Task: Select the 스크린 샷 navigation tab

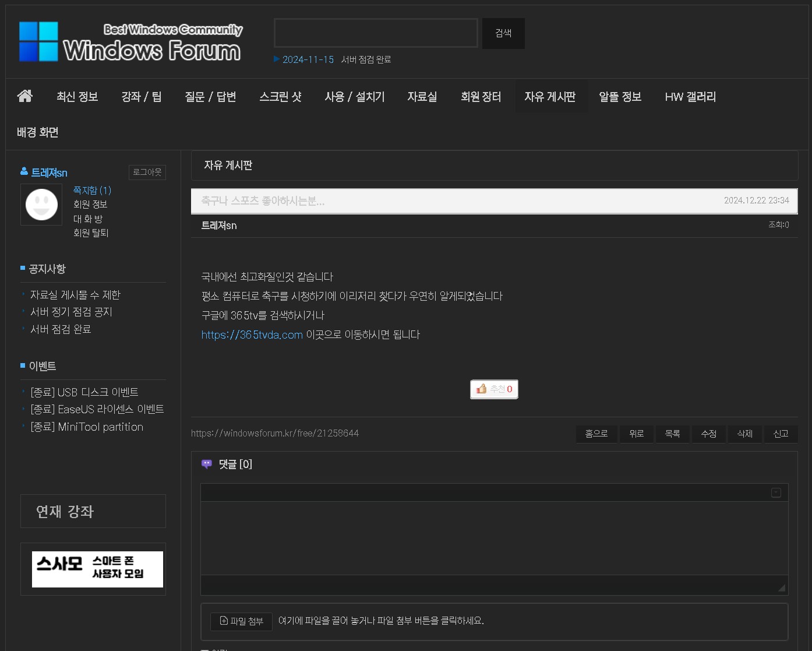Action: [280, 97]
